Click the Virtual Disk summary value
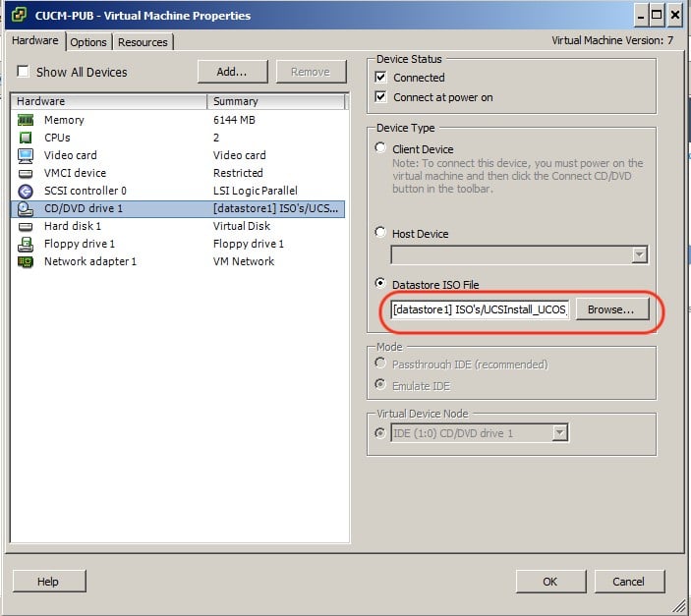 point(242,227)
